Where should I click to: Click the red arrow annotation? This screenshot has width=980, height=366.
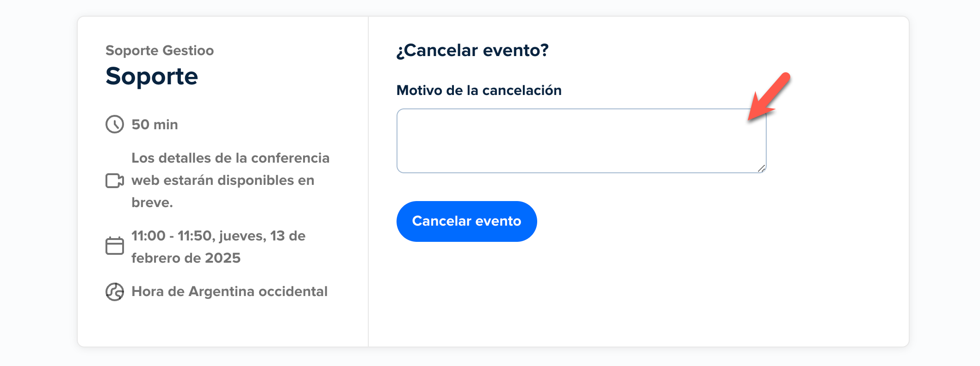tap(769, 97)
